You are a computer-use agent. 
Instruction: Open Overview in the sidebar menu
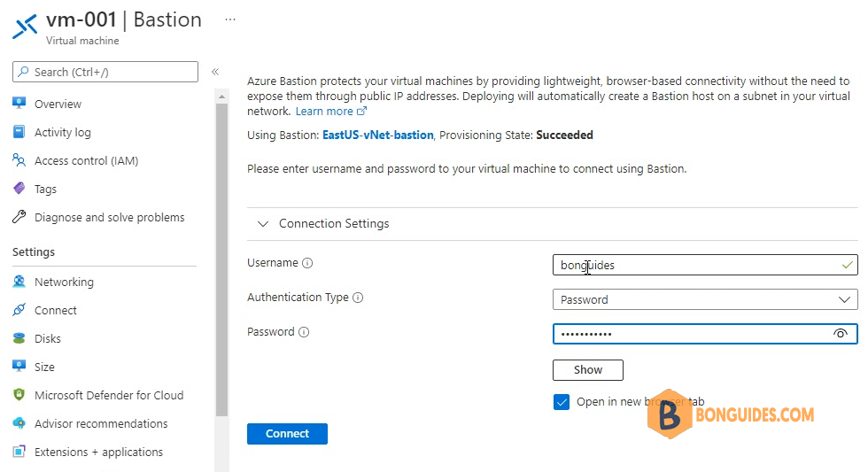tap(58, 104)
